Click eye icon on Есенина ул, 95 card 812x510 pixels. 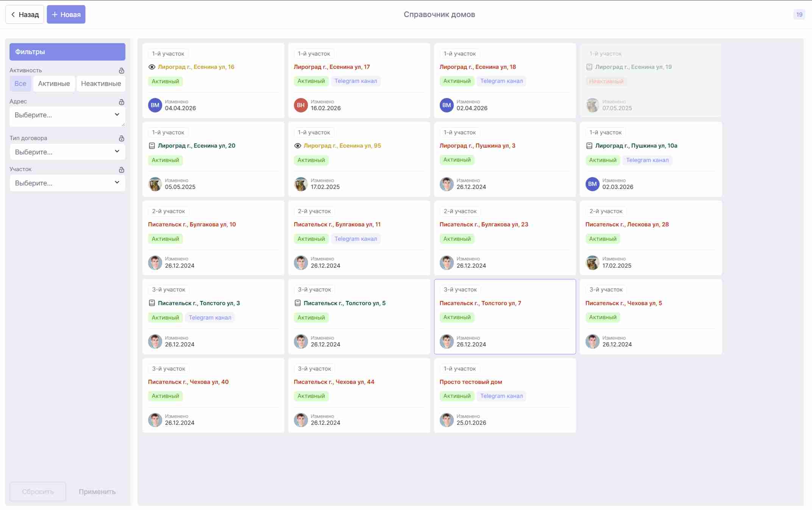click(298, 146)
